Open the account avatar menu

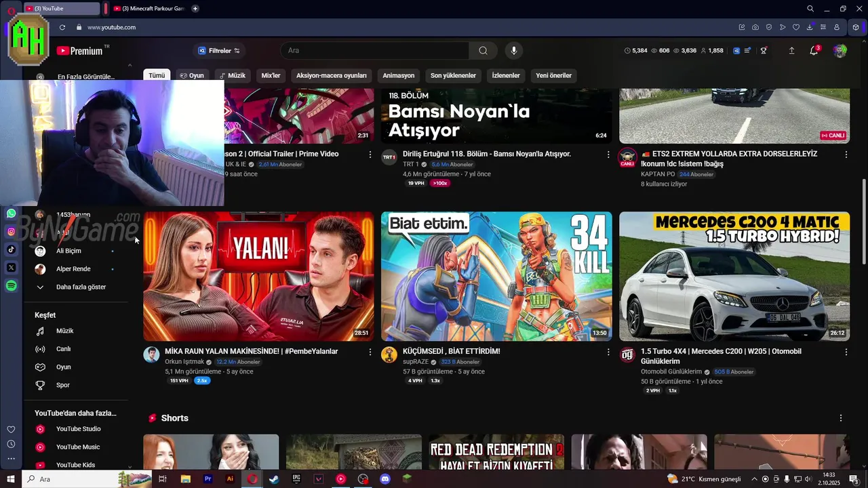pos(840,51)
